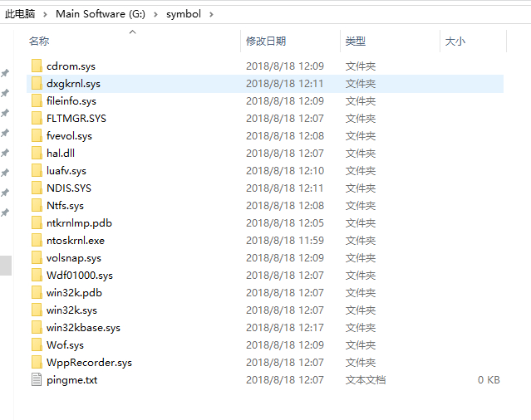Go to Main Software (G:) in breadcrumb
Screen dimensions: 531x420
coord(101,14)
